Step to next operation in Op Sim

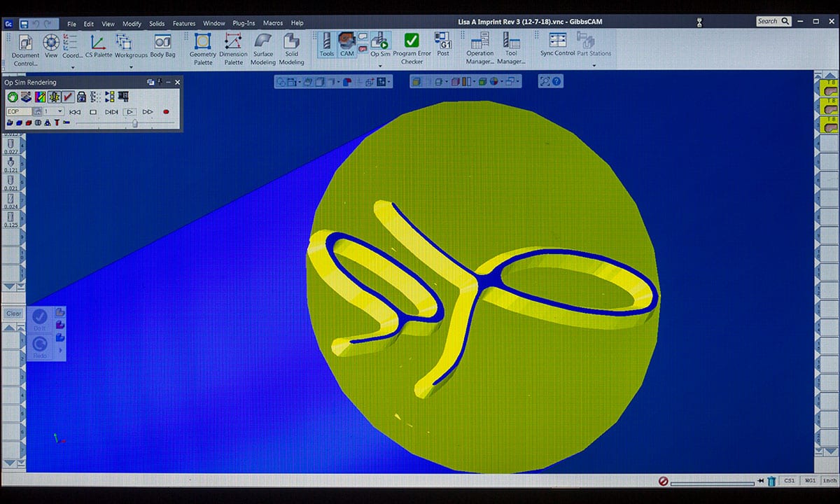pyautogui.click(x=111, y=111)
